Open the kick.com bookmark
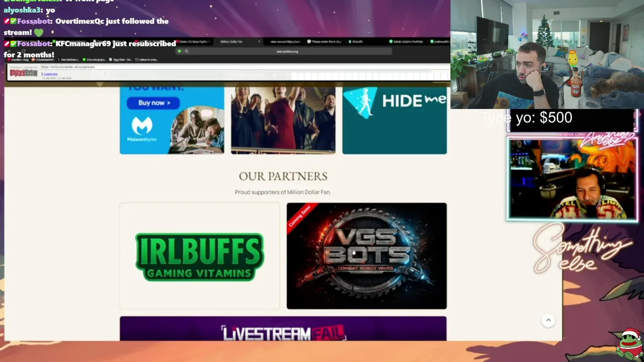644x362 pixels. (x=95, y=60)
